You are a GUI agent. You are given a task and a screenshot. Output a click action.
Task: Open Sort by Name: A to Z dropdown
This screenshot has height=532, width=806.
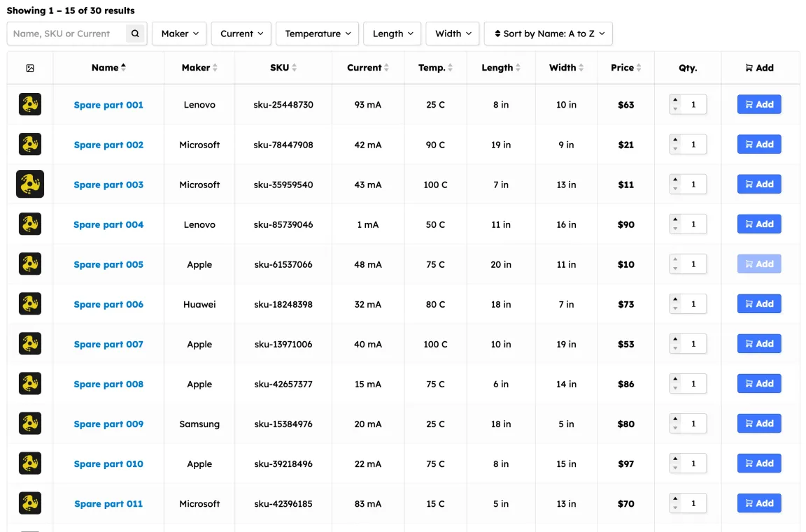click(549, 34)
